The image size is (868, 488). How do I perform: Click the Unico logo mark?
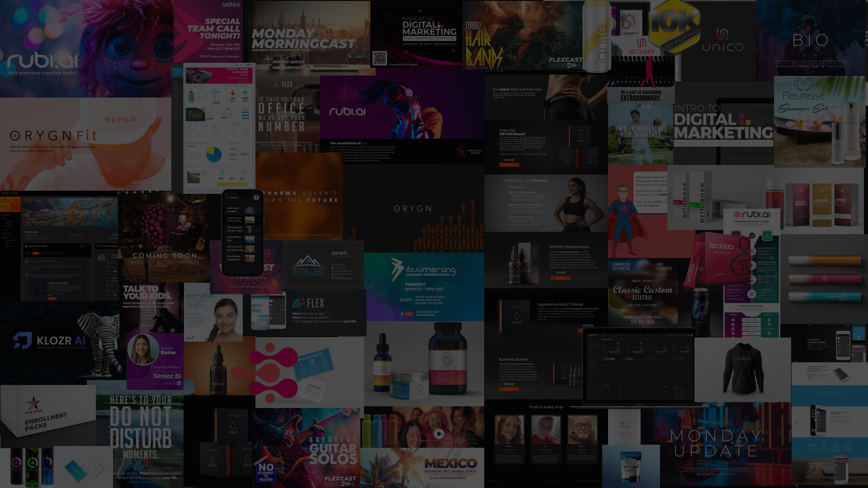coord(722,34)
